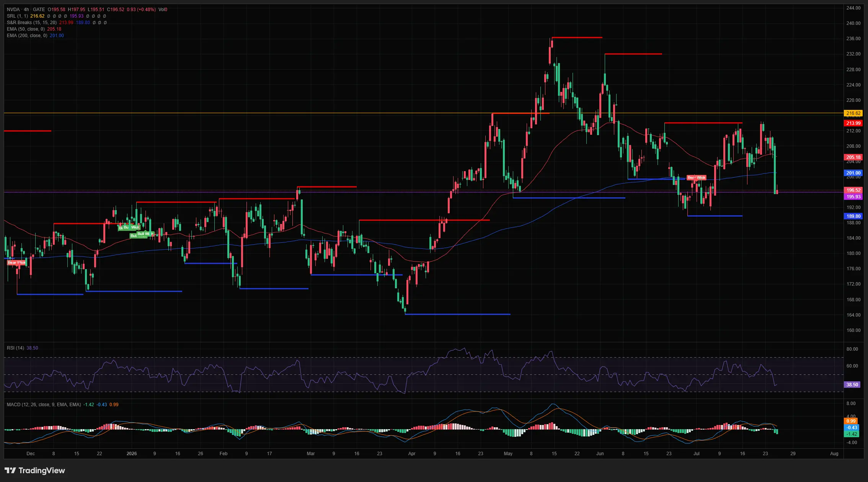Screen dimensions: 868x482
Task: Click the blue 189.80 support price-axis tag
Action: click(853, 216)
